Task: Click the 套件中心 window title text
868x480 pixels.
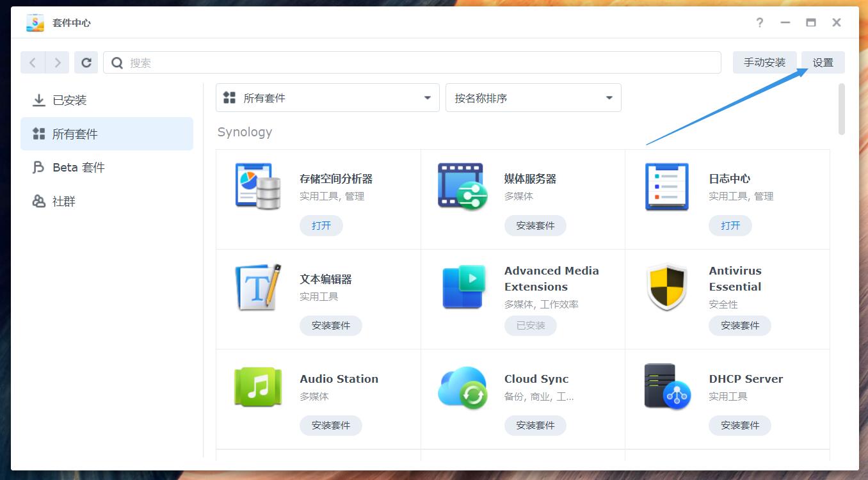Action: coord(71,22)
